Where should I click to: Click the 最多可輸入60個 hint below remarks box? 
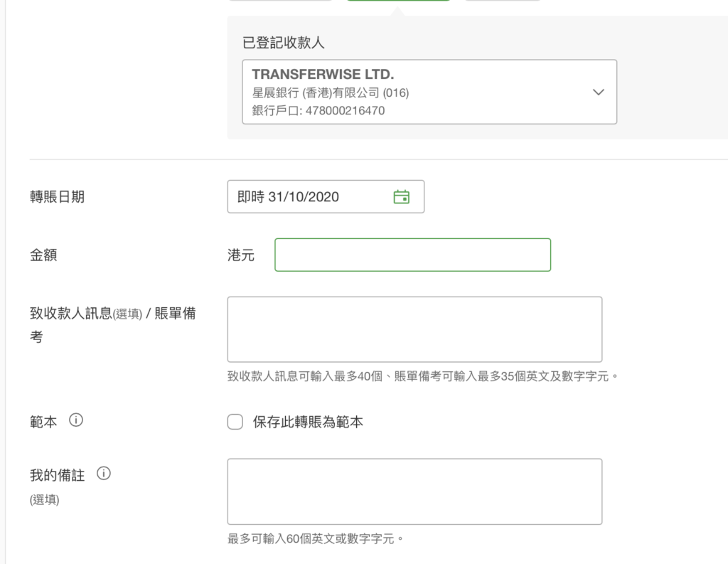pyautogui.click(x=315, y=539)
